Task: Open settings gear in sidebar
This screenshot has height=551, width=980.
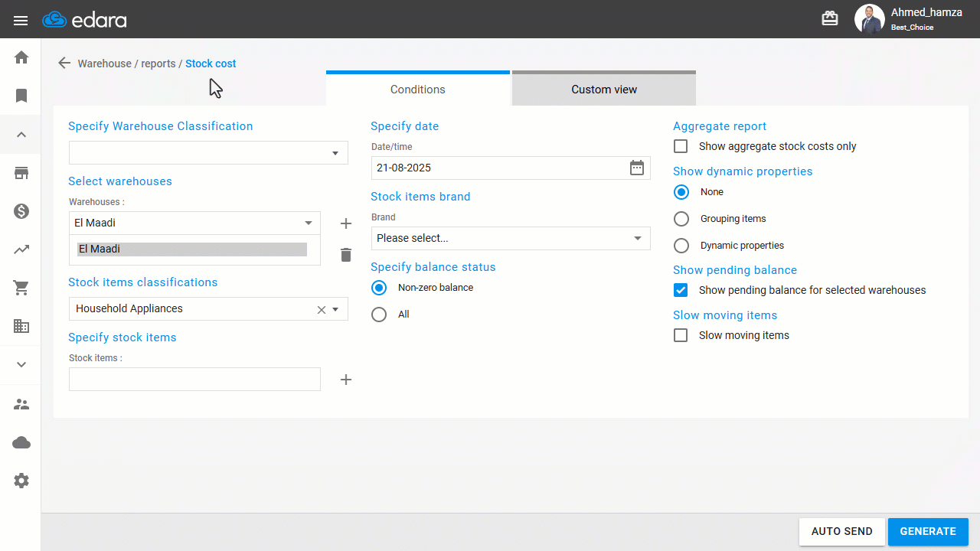Action: 21,481
